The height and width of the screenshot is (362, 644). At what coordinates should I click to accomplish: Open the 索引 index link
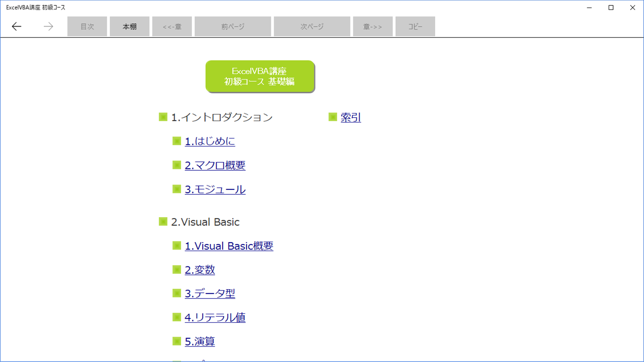(x=351, y=118)
